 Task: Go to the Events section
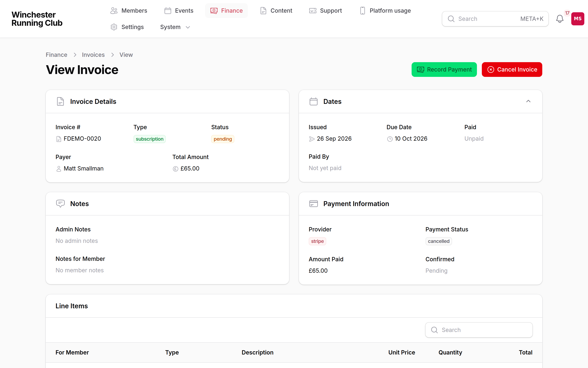pyautogui.click(x=179, y=11)
